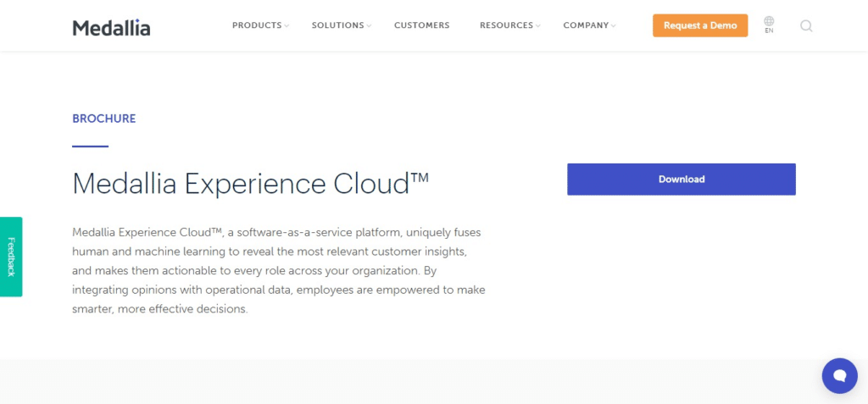Click the Request a Demo button
868x404 pixels.
[x=700, y=25]
